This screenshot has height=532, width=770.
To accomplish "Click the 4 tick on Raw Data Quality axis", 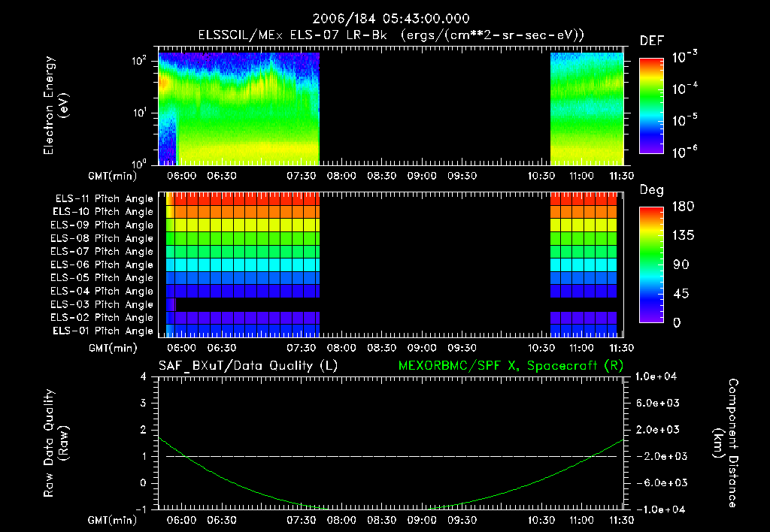I will coord(144,376).
